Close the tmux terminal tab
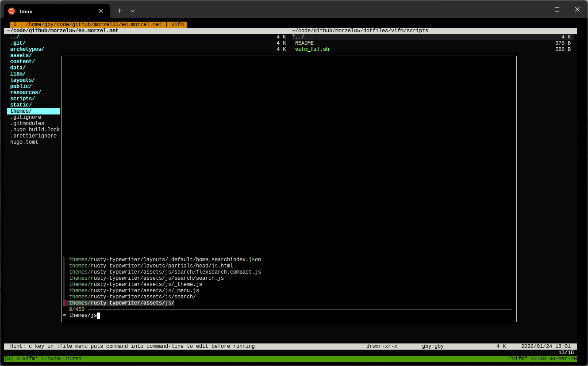The width and height of the screenshot is (588, 366). click(101, 11)
